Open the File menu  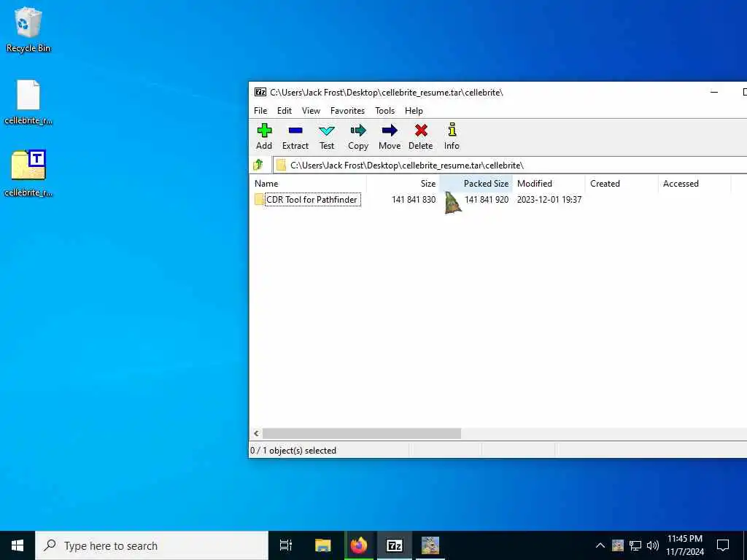(x=260, y=111)
